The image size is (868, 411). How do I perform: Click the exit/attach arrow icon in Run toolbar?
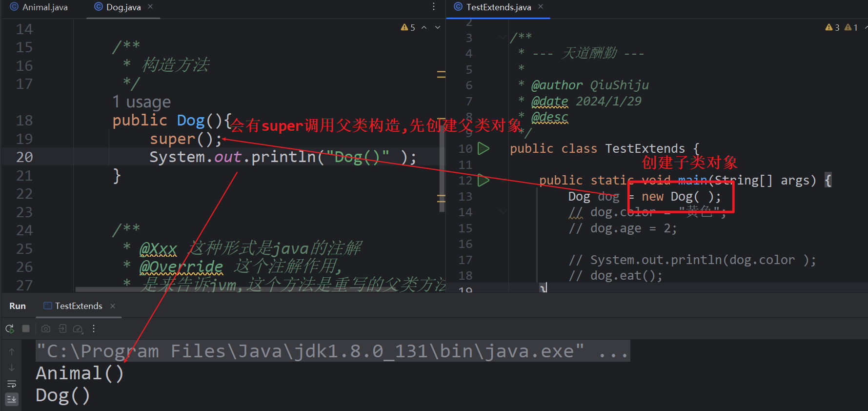pyautogui.click(x=62, y=329)
